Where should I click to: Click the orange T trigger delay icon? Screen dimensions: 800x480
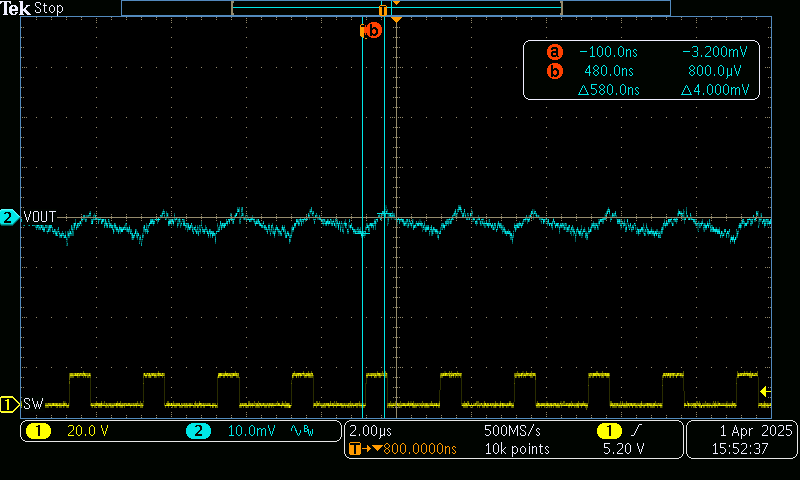[x=356, y=449]
